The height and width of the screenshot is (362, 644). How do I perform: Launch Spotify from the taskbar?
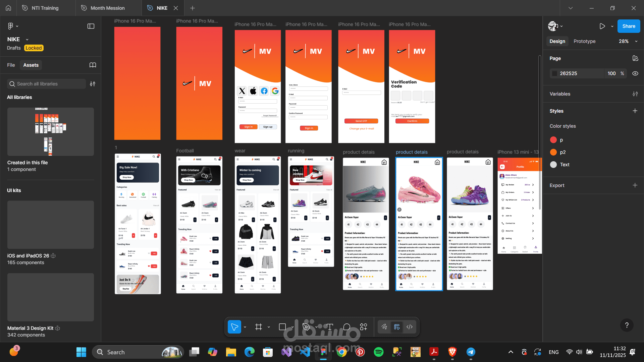pyautogui.click(x=379, y=352)
